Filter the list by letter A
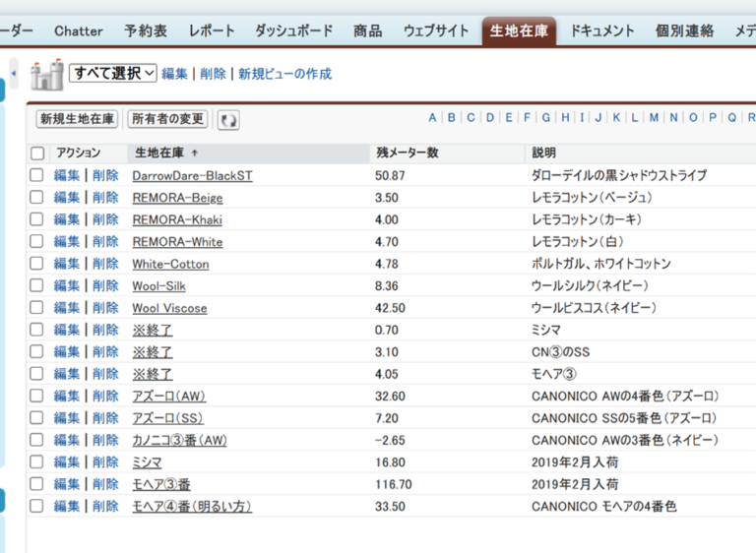This screenshot has width=756, height=553. (432, 118)
